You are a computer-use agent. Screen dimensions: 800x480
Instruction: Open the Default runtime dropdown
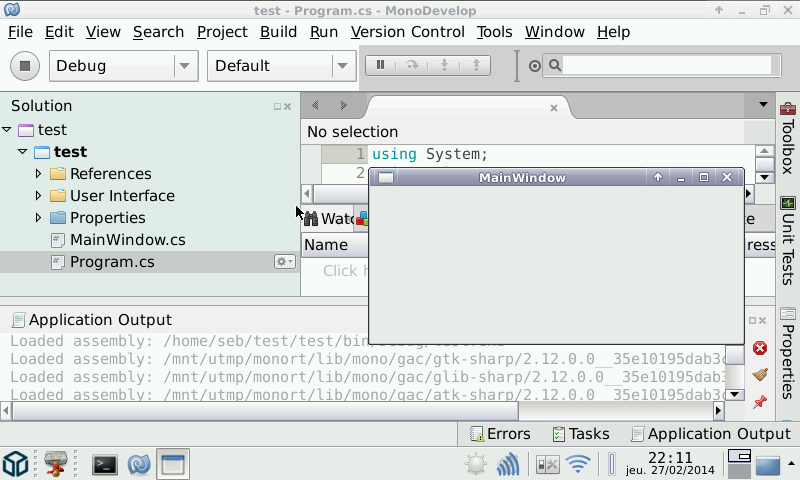281,66
